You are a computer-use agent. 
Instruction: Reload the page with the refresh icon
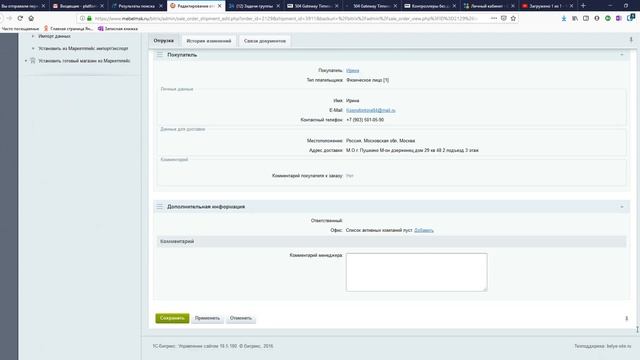tap(20, 18)
